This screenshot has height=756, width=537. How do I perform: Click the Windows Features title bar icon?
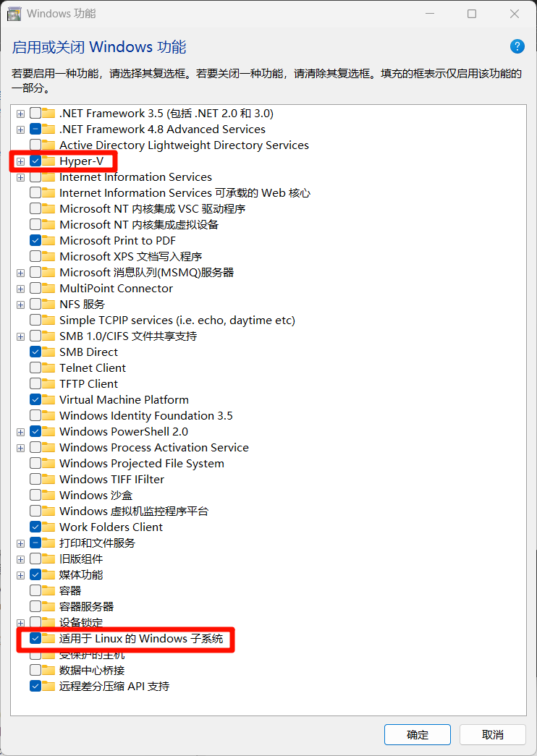click(14, 14)
